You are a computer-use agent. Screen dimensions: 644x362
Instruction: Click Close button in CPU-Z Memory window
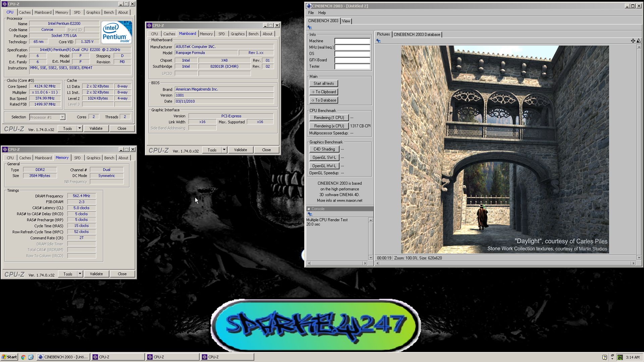point(122,274)
